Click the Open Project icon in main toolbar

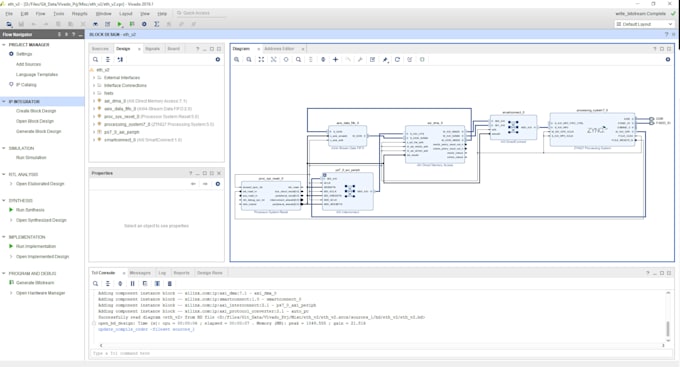point(9,24)
